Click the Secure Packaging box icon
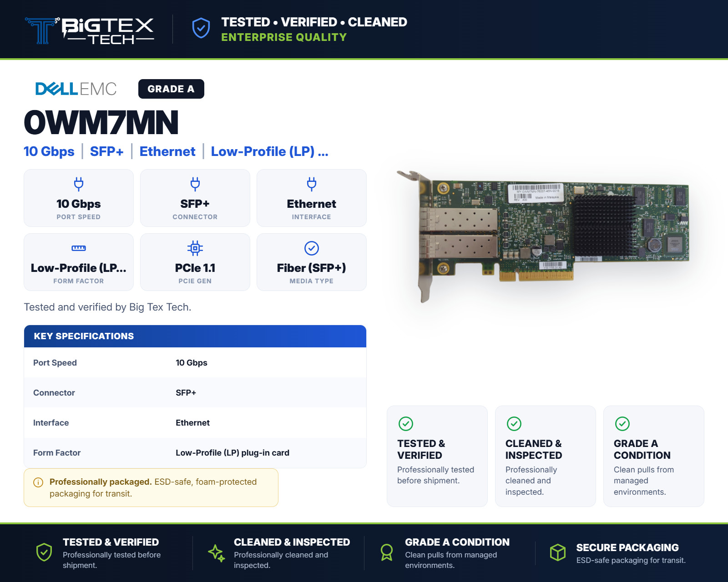This screenshot has width=728, height=582. 558,552
